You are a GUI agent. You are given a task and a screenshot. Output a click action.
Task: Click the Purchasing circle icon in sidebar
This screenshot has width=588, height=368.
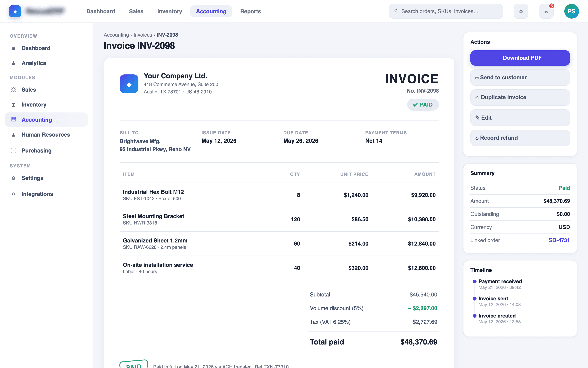point(14,151)
